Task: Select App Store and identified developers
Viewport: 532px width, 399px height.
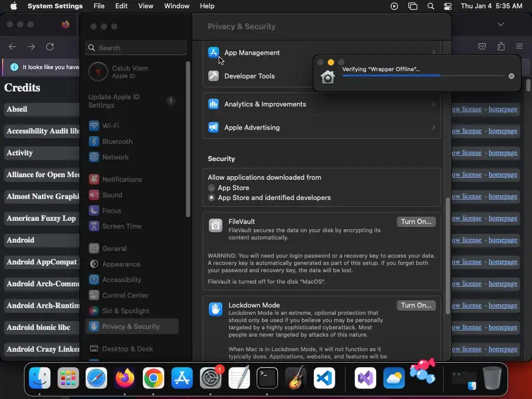Action: [x=211, y=197]
